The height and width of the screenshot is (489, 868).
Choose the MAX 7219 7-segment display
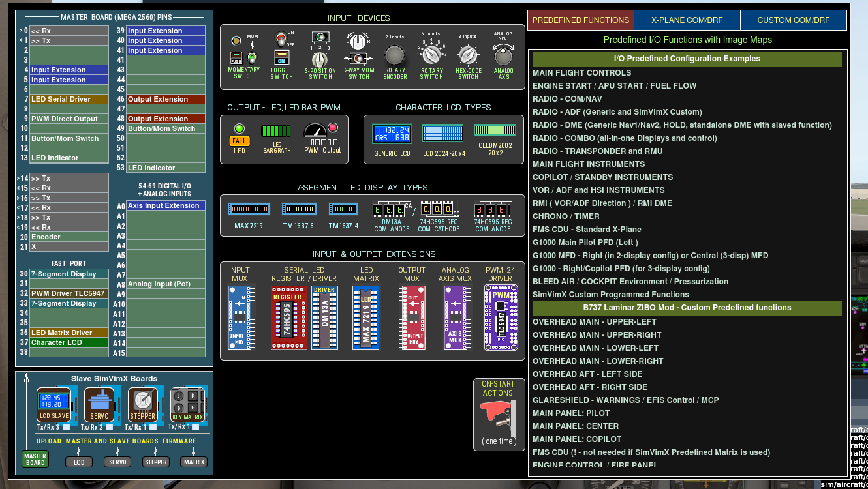[x=248, y=209]
